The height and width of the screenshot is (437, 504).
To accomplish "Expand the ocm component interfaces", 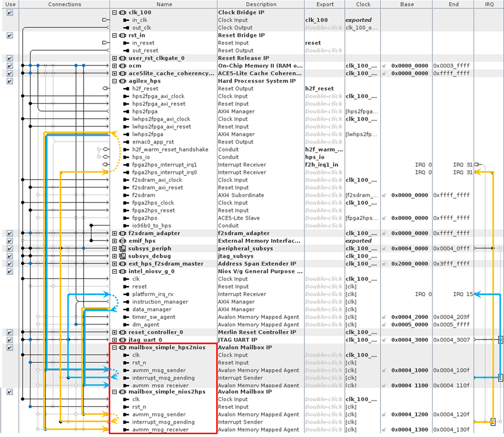I will point(114,66).
